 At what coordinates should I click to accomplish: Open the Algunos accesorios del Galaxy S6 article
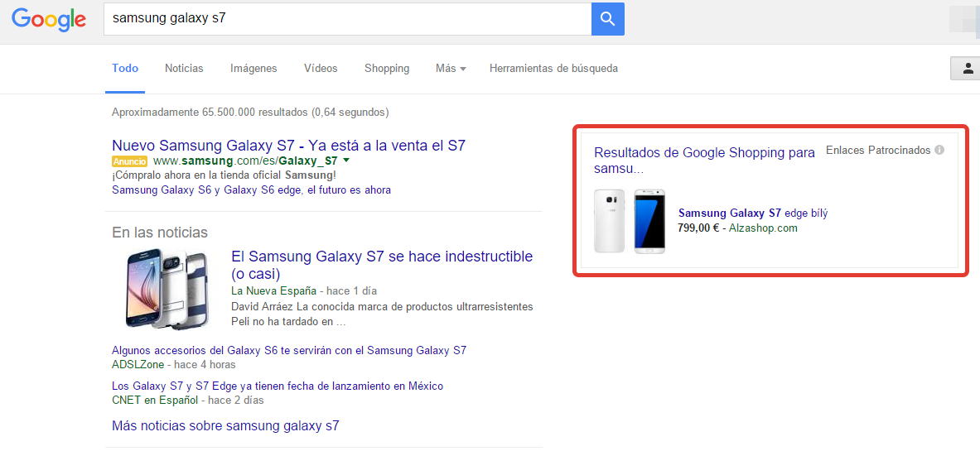click(289, 350)
